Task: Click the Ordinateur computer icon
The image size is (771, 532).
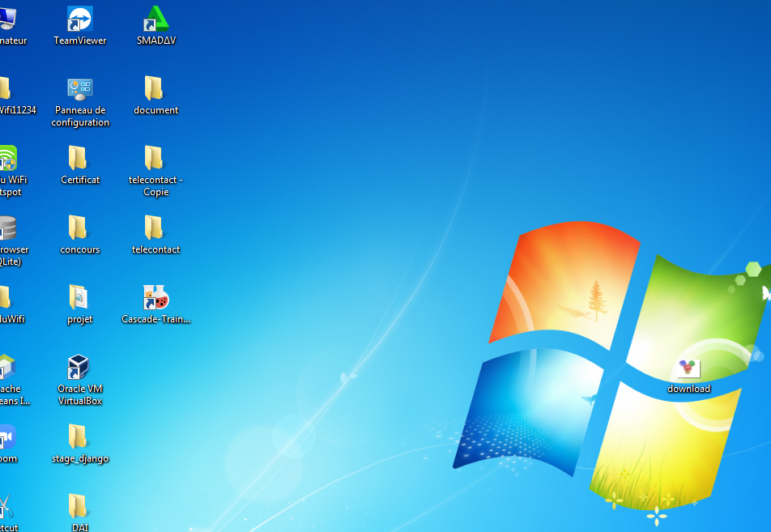Action: click(6, 19)
